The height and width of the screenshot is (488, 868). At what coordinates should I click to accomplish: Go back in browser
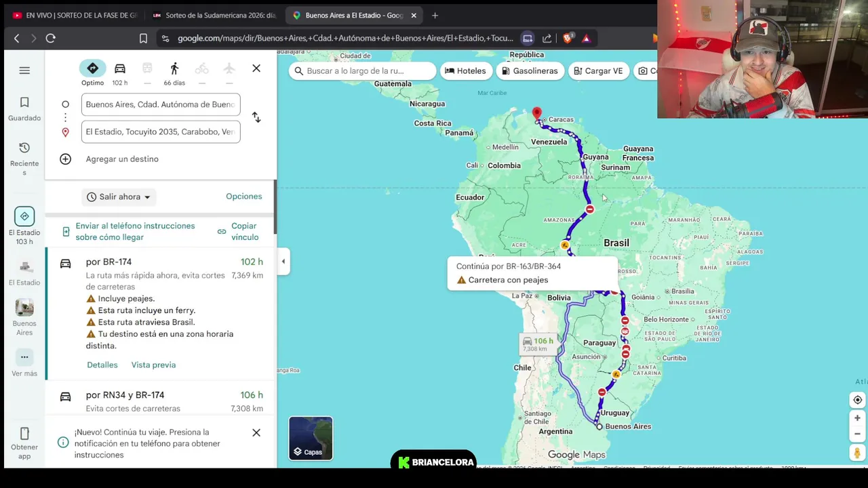coord(17,39)
